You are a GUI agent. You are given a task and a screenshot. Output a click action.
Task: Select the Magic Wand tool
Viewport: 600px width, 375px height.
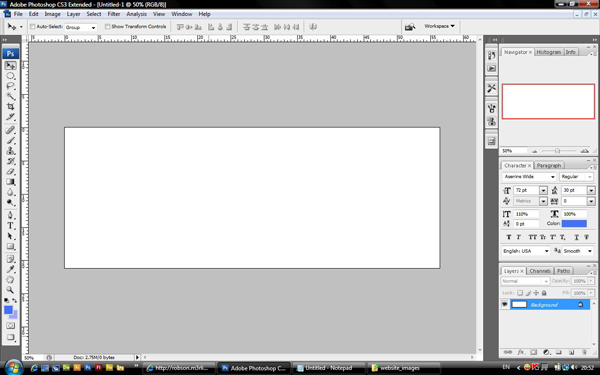[x=11, y=96]
